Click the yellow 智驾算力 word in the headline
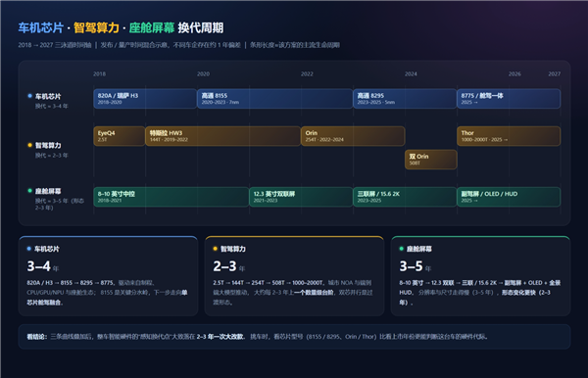The width and height of the screenshot is (588, 378). click(96, 27)
